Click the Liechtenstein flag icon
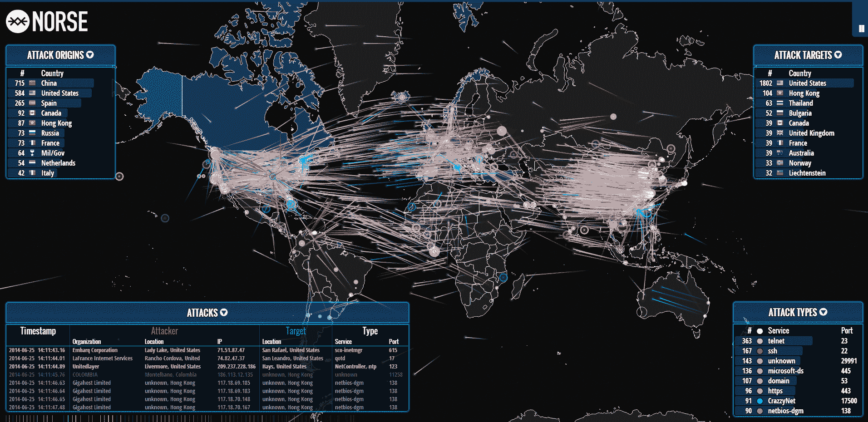This screenshot has height=422, width=868. pyautogui.click(x=780, y=173)
